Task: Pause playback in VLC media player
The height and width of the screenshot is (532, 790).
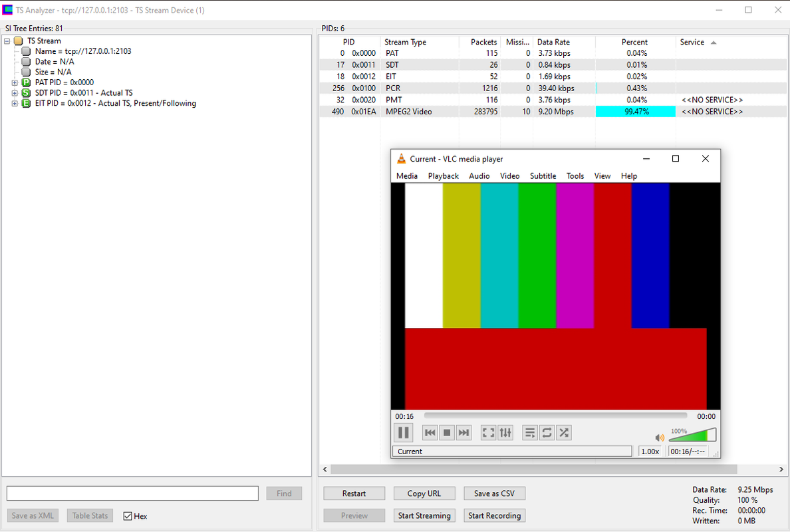Action: (x=403, y=432)
